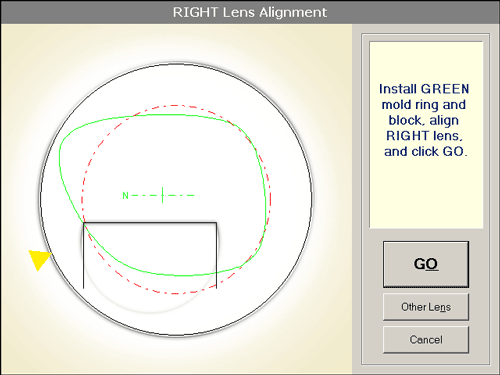Screen dimensions: 500x375
Task: Click the black bifocal segment box
Action: click(150, 255)
